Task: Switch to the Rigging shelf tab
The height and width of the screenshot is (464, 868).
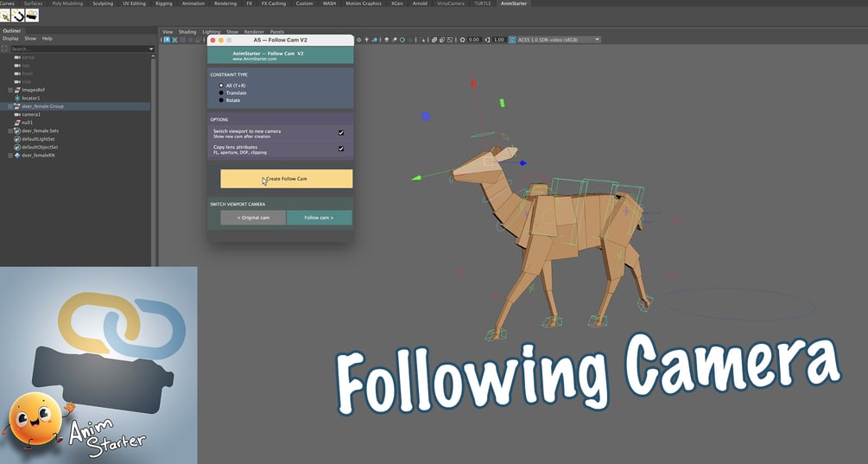Action: click(163, 3)
